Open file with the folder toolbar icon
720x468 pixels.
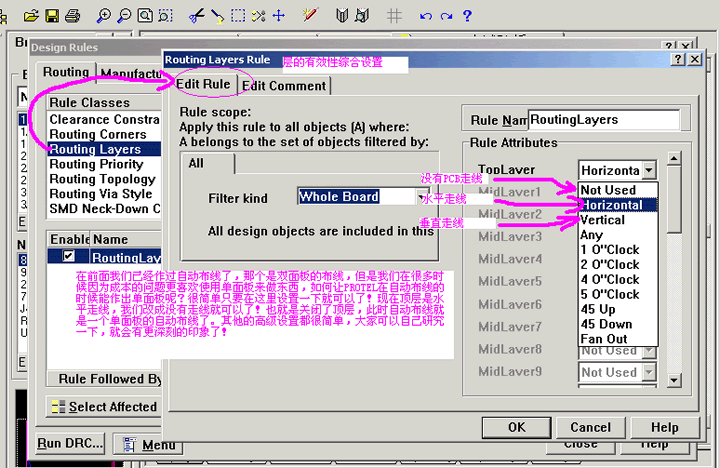coord(31,16)
